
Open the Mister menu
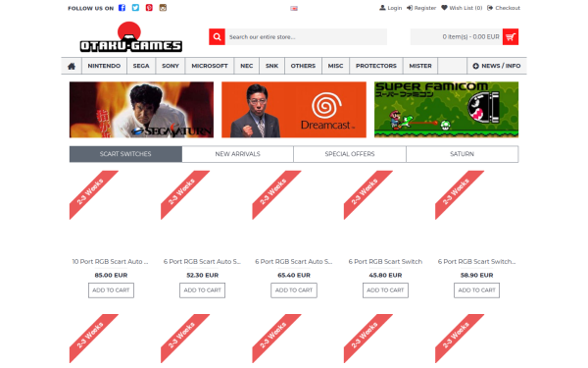coord(420,66)
